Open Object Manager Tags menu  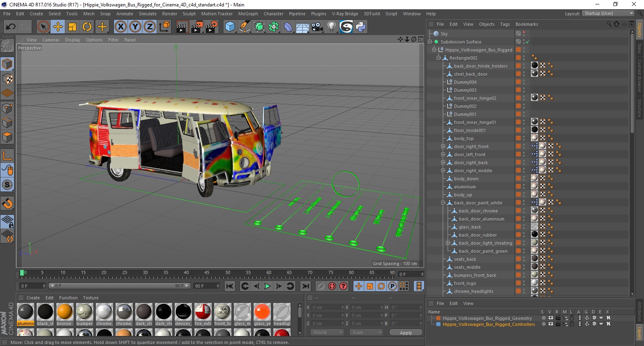pos(505,24)
